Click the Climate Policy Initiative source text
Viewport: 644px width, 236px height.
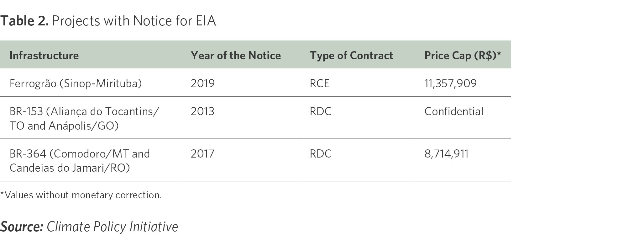[x=113, y=227]
